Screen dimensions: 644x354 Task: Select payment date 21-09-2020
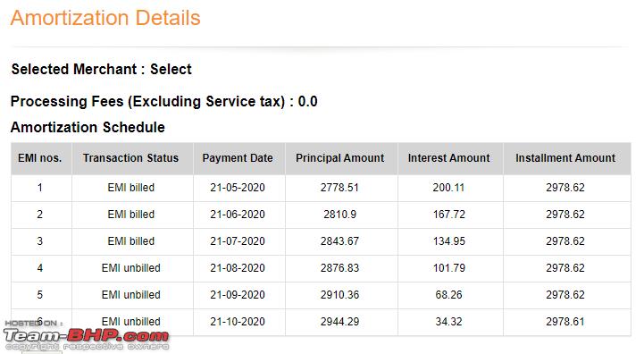click(238, 295)
